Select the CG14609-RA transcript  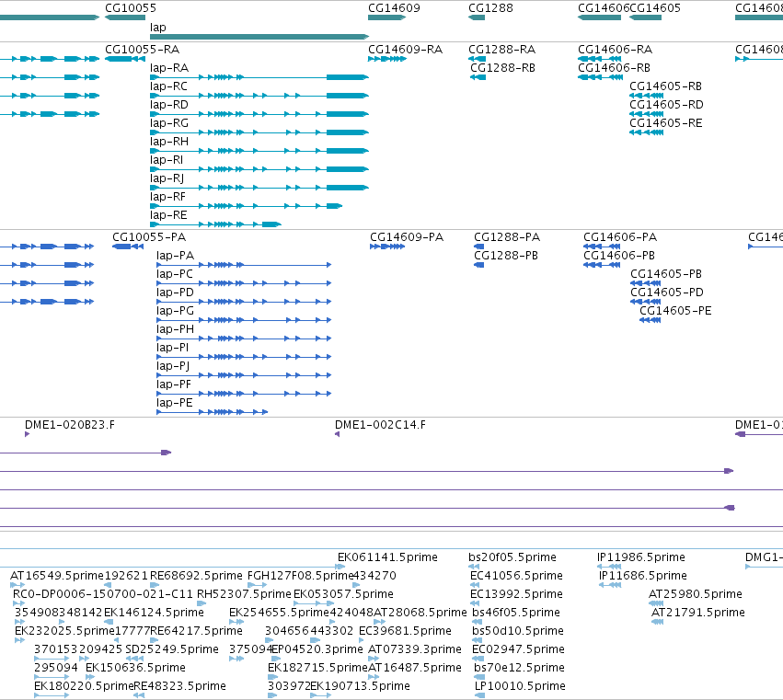pyautogui.click(x=387, y=59)
